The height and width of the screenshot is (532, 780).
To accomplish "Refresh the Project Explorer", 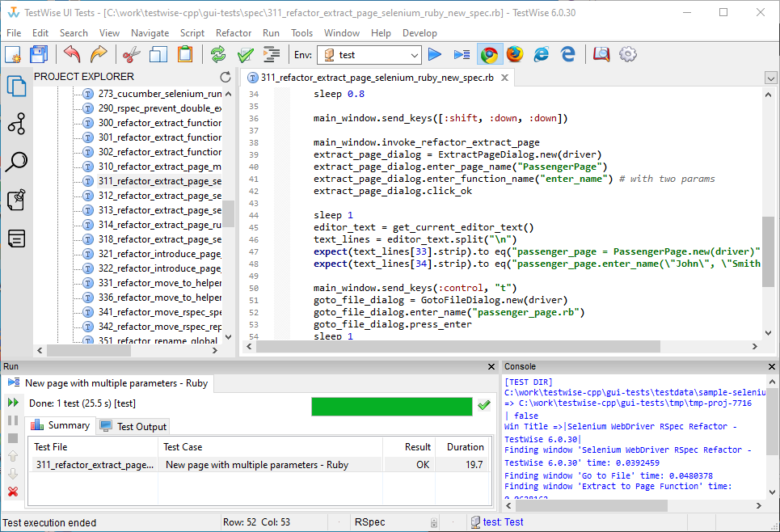I will 226,77.
